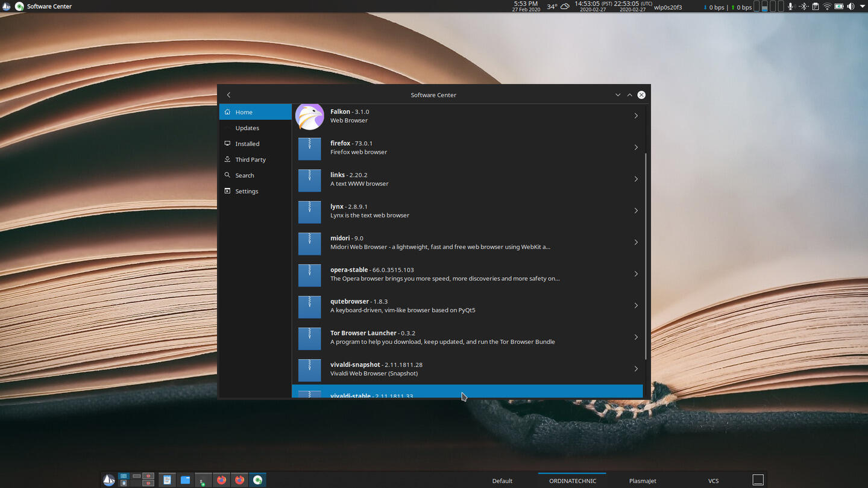
Task: Click the 14:53:05 PST clock text
Action: coord(593,4)
